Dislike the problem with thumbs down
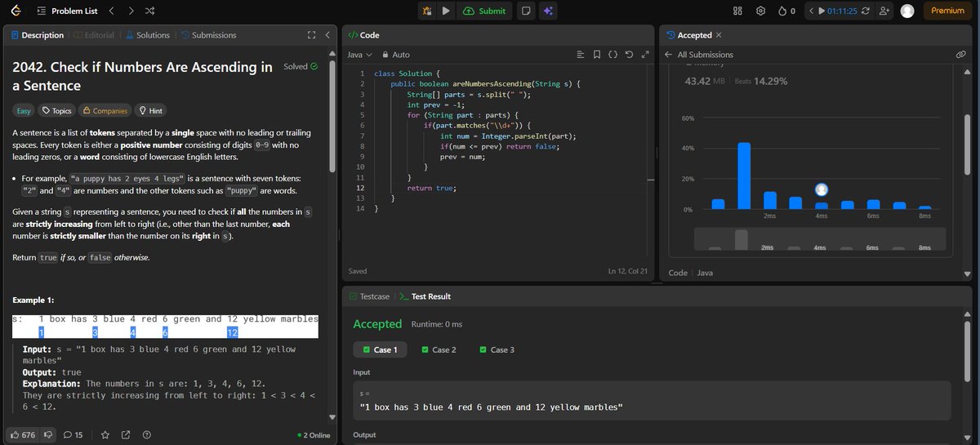 [x=48, y=434]
